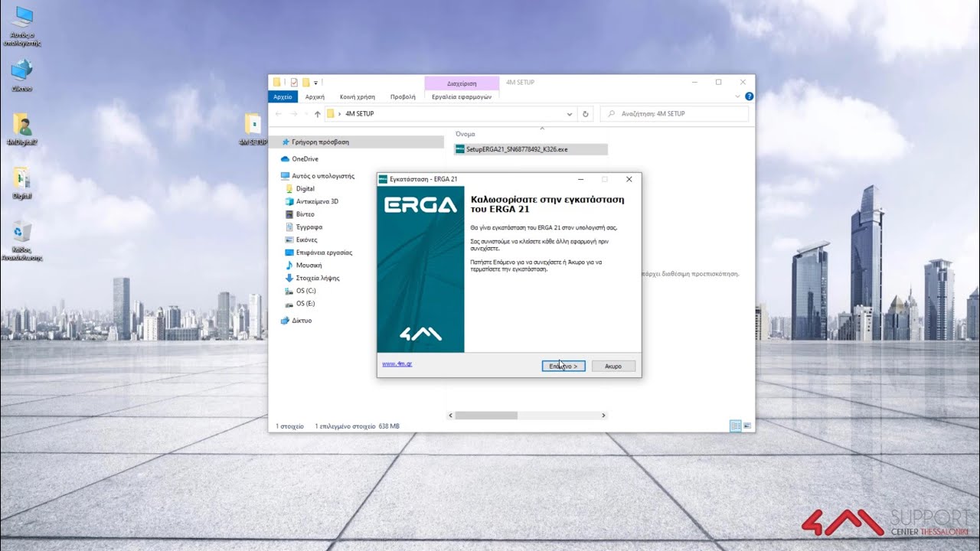
Task: Click the Αναζήτηση: 4M SETUP search box
Action: tap(675, 114)
